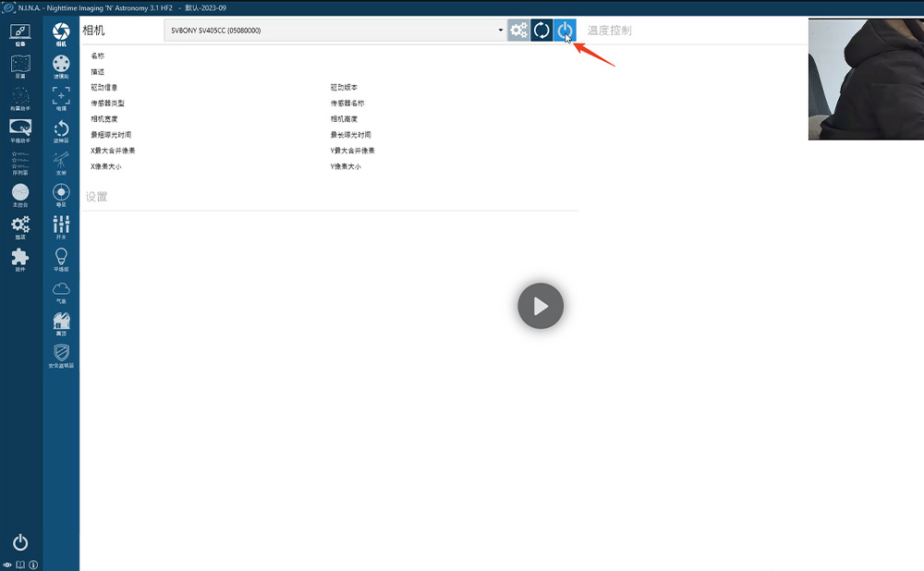Switch to the Sky Atlas (星图) section
Screen dimensions: 924x571
[19, 67]
